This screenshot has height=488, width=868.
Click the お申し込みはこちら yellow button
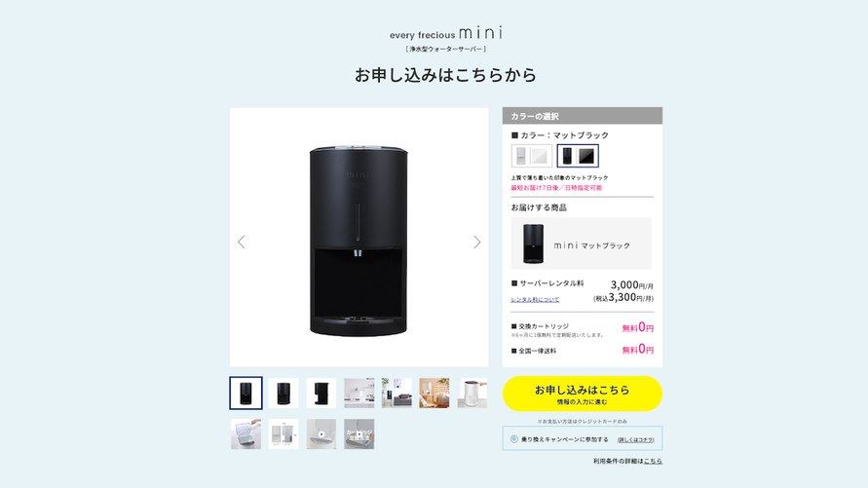[582, 394]
